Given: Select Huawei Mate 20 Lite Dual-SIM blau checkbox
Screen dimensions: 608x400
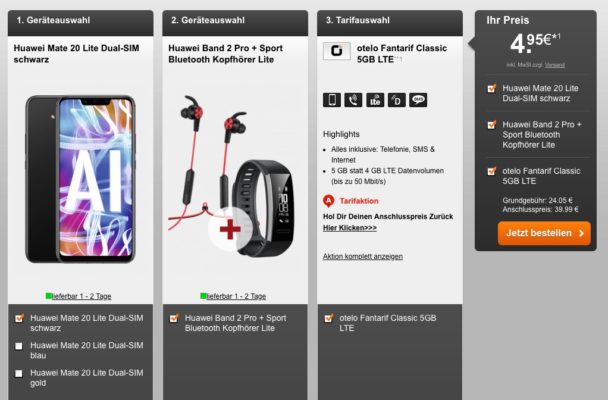Looking at the screenshot, I should click(19, 346).
